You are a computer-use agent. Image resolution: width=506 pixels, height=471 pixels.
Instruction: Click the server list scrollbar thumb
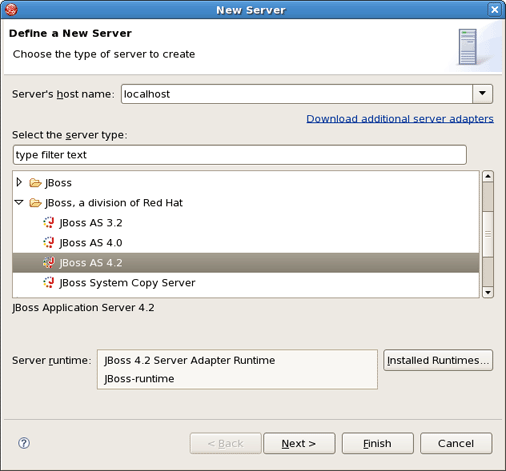[x=488, y=234]
